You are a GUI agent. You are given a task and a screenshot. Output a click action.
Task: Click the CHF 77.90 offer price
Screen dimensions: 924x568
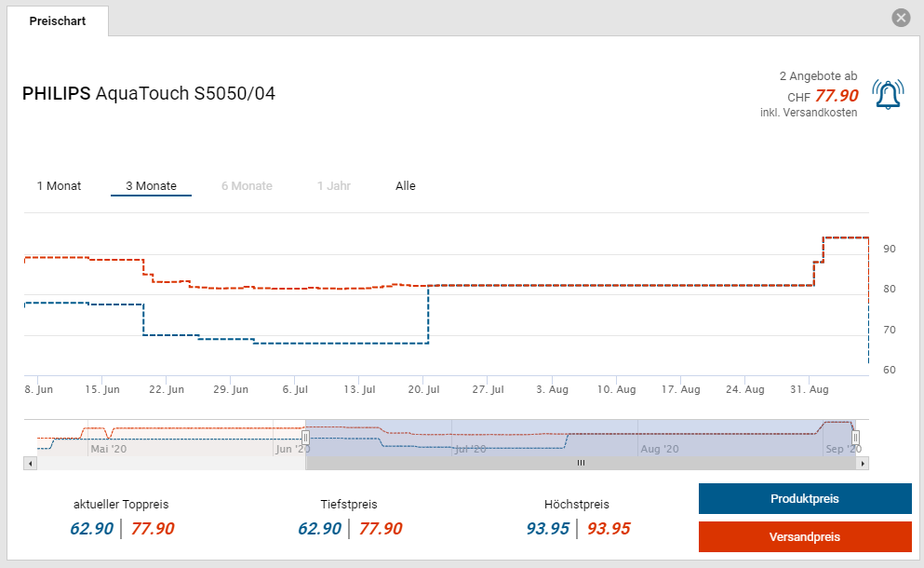tap(836, 95)
